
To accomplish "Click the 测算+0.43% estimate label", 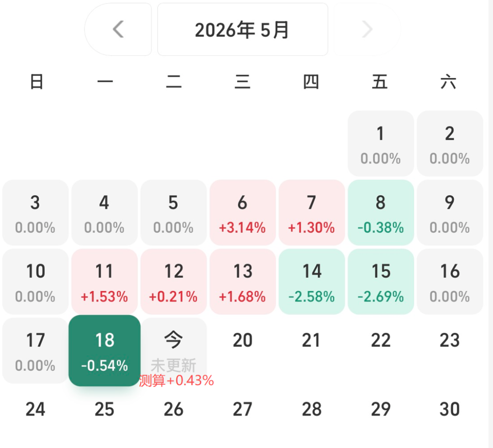I will coord(176,381).
